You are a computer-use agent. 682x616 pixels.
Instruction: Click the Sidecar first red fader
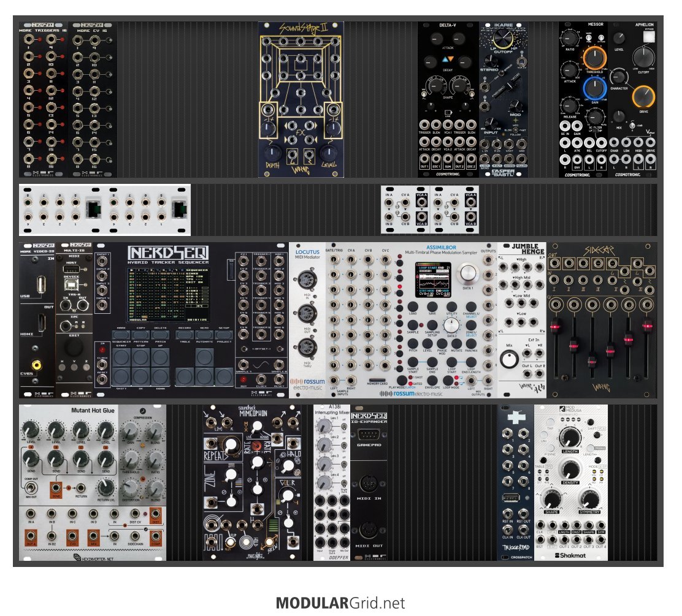click(554, 325)
